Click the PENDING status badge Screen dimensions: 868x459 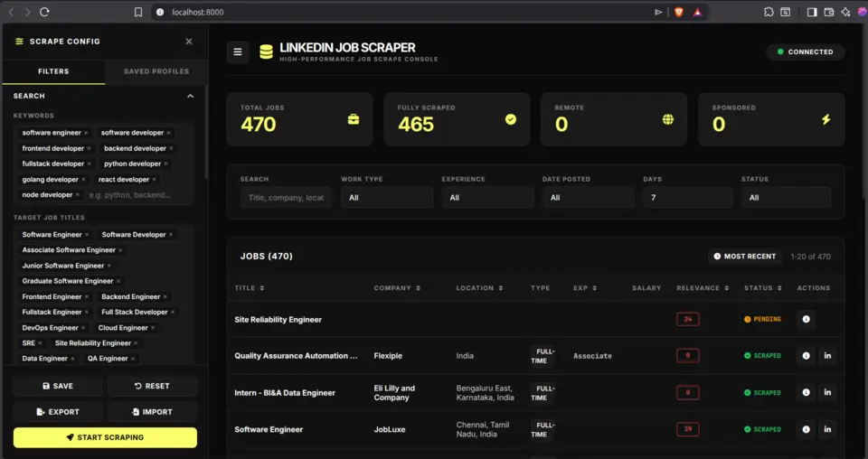tap(762, 319)
